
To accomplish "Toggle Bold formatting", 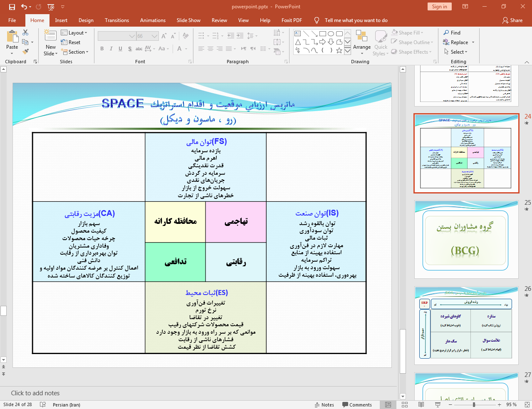I will click(x=102, y=49).
